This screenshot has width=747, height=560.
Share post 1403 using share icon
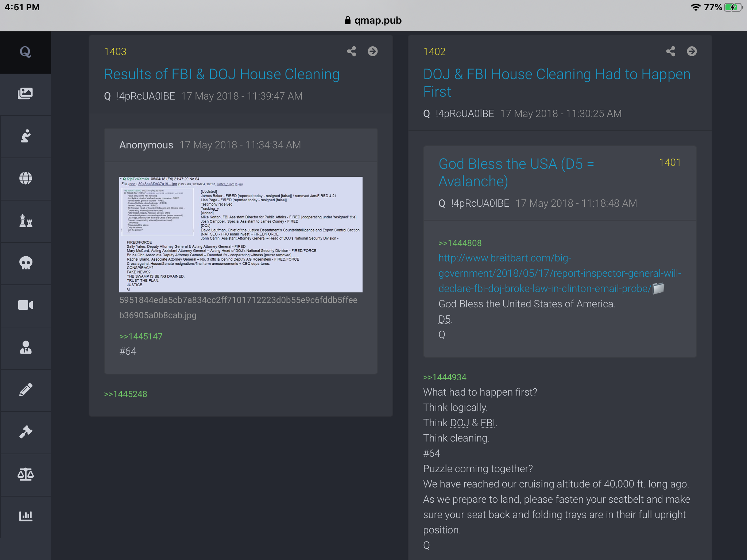point(352,51)
